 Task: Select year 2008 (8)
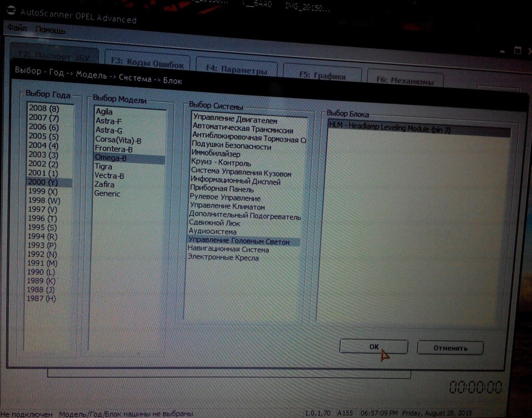click(x=44, y=108)
